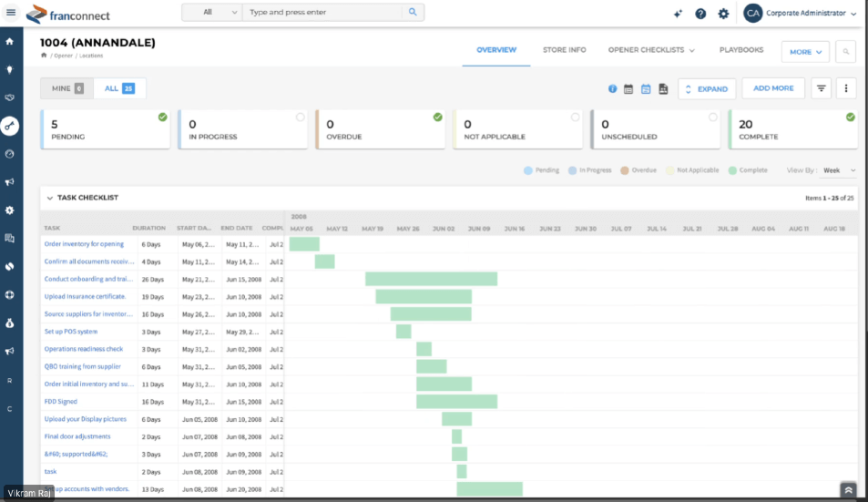Click the Home icon in the sidebar
Screen dimensions: 868x502
[x=10, y=41]
